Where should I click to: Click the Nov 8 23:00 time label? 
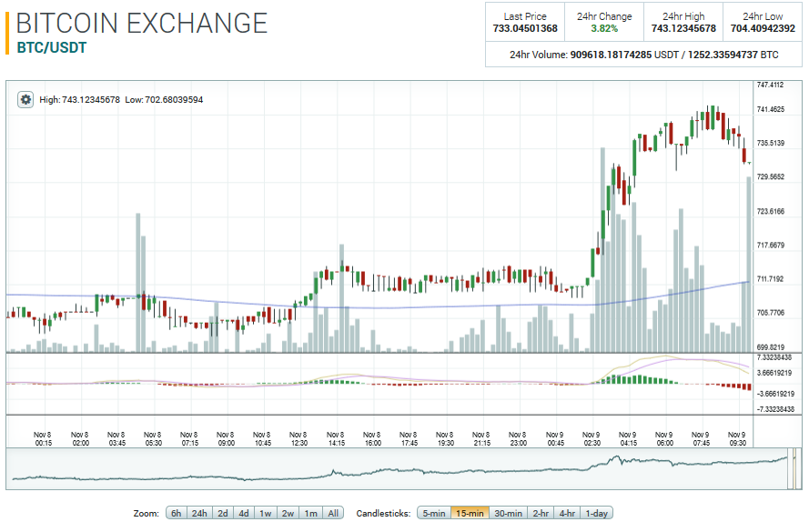[x=518, y=438]
